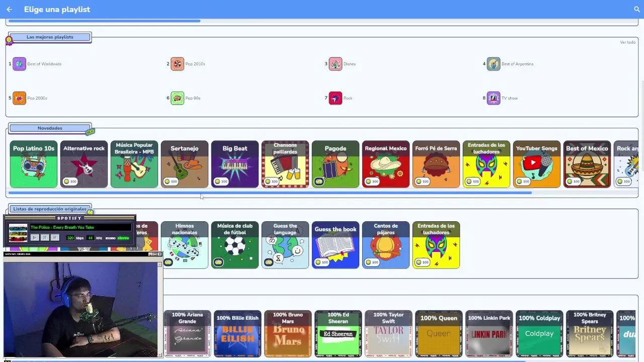644x362 pixels.
Task: Choose the Regional Mexico playlist card
Action: coord(386,164)
